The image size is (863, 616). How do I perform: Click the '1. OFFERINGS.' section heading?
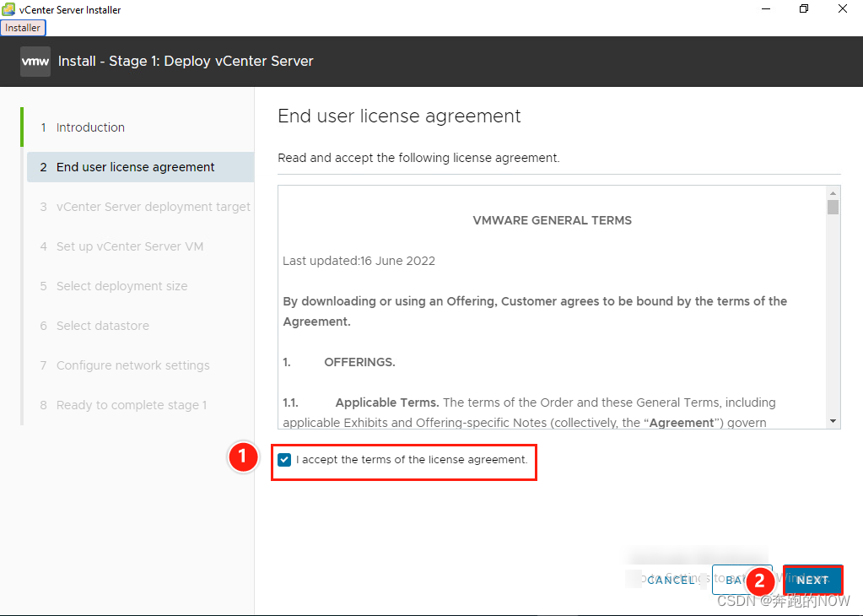click(x=339, y=362)
